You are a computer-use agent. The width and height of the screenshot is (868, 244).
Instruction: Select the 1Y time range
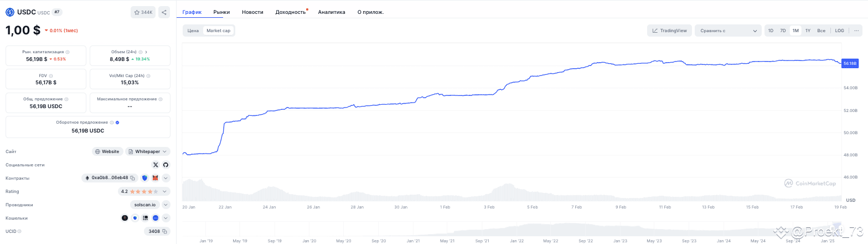coord(808,30)
